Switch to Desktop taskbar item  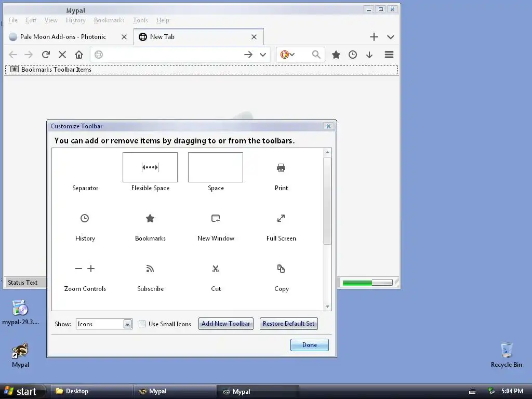91,391
